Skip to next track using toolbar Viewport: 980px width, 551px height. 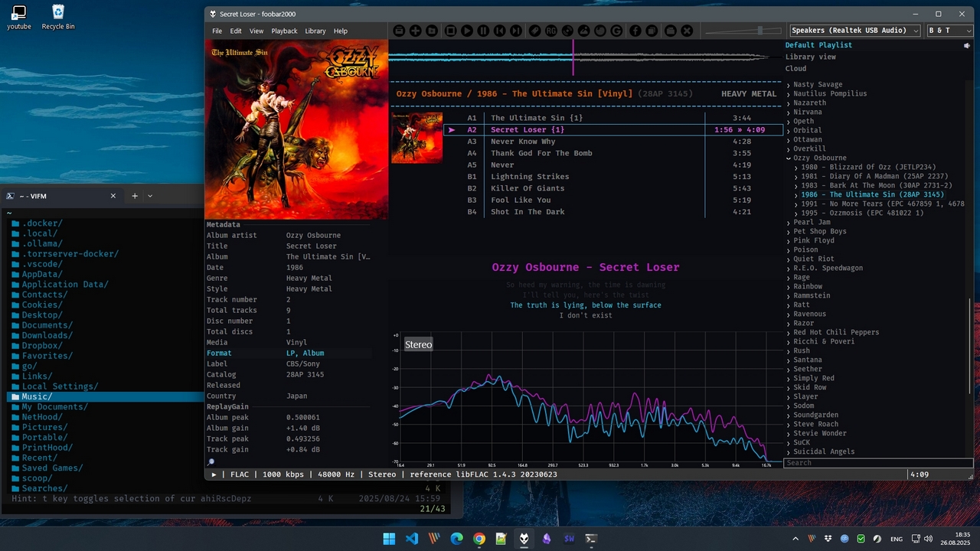[517, 31]
